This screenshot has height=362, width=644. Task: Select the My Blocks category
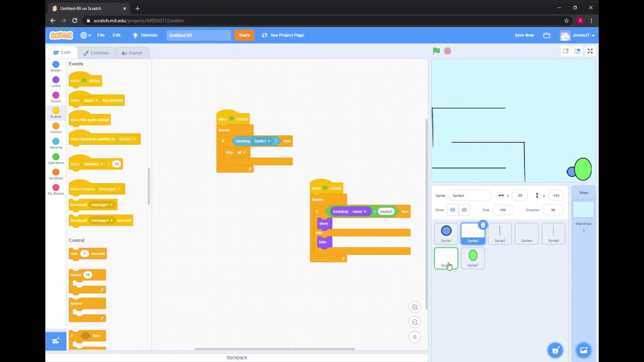pyautogui.click(x=56, y=190)
